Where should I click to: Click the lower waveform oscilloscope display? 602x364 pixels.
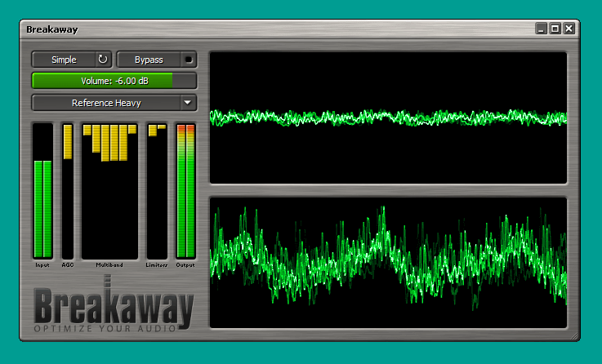click(x=388, y=263)
